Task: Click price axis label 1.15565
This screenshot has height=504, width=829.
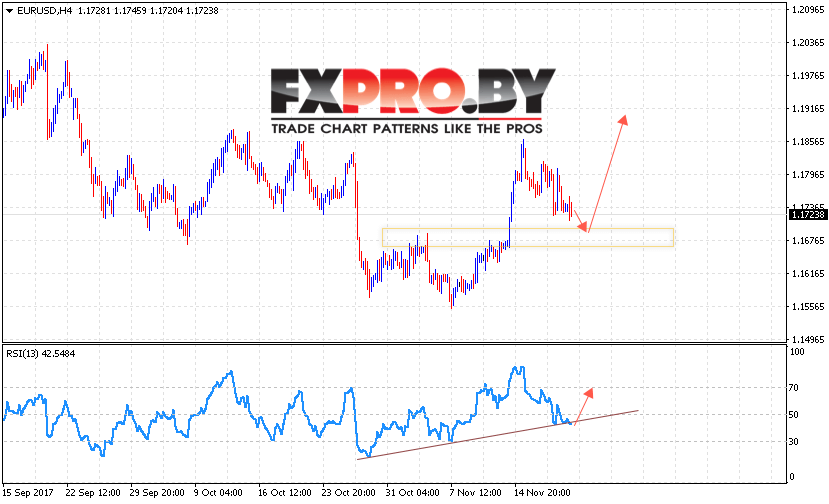Action: tap(808, 307)
